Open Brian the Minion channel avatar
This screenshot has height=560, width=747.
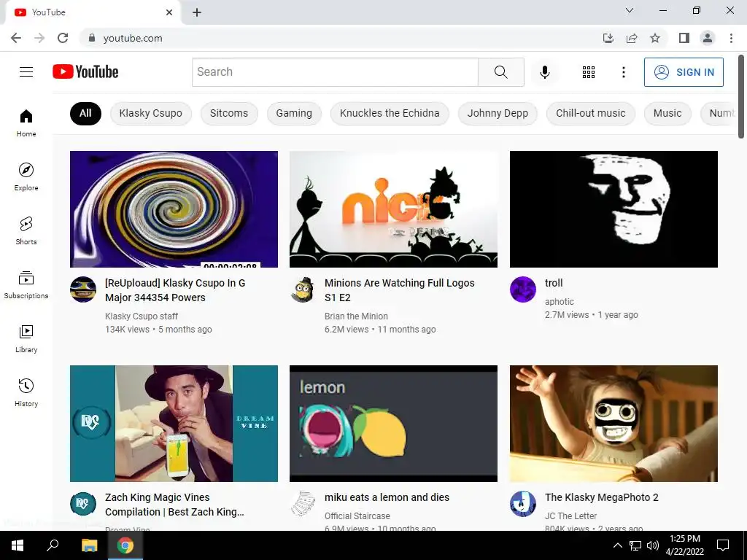click(303, 289)
